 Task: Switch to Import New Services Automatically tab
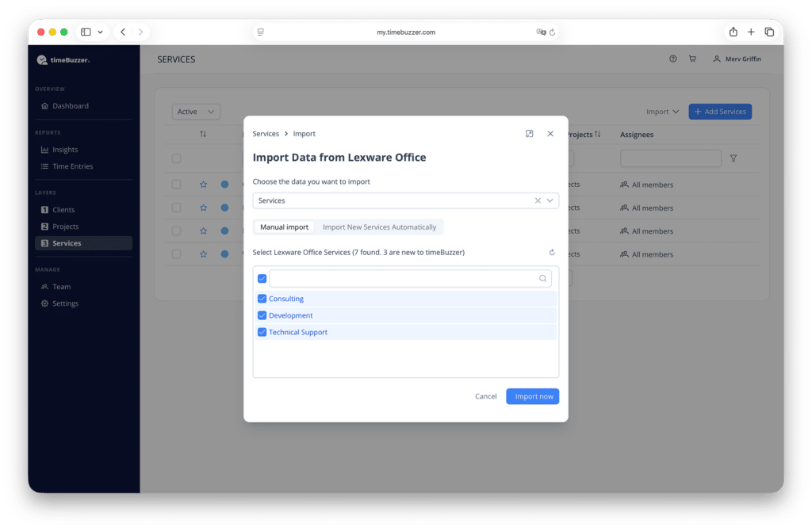(379, 227)
